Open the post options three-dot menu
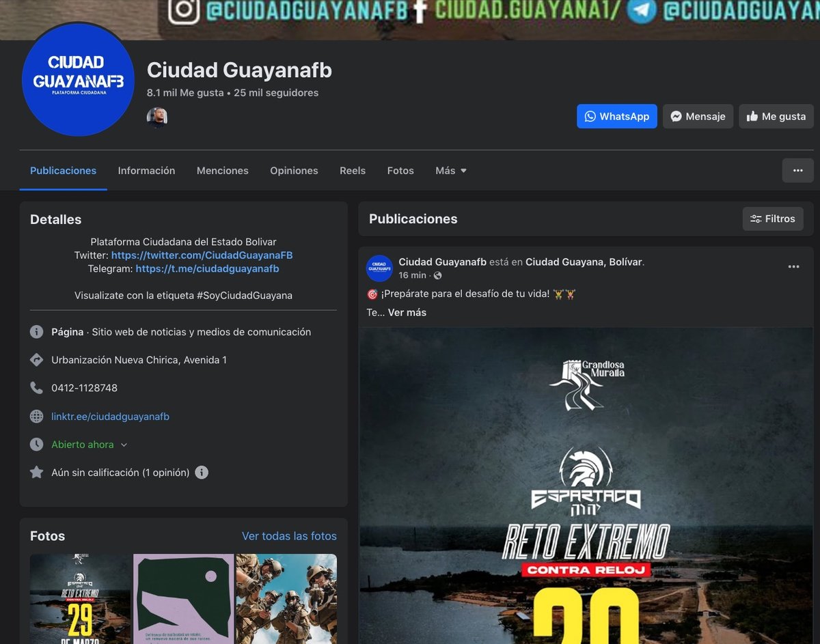The height and width of the screenshot is (644, 820). [793, 267]
